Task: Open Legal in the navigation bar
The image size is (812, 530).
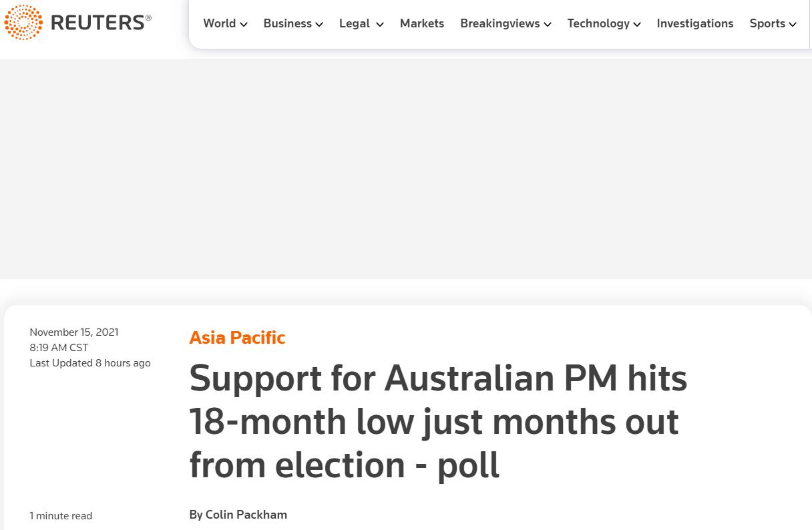Action: (354, 23)
